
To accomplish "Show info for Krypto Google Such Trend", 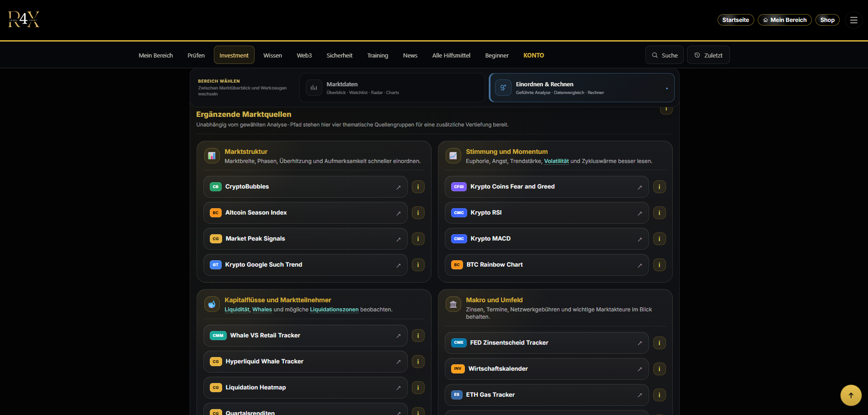I will tap(418, 265).
